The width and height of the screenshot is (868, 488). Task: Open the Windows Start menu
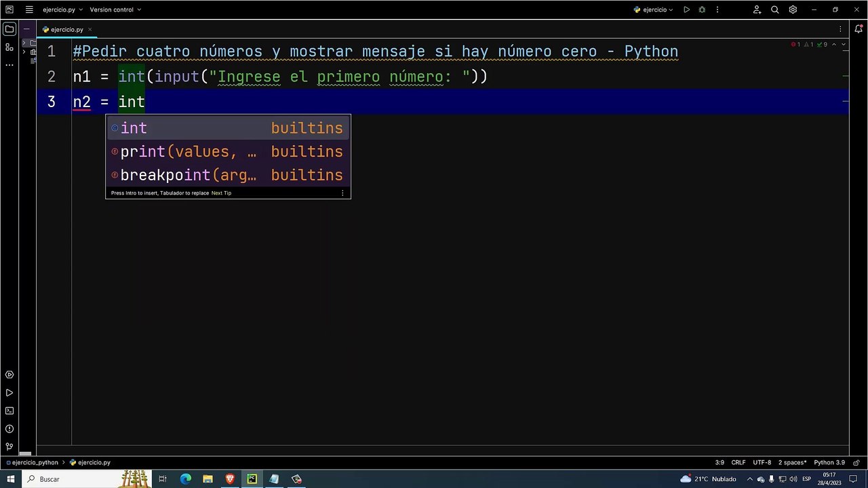pyautogui.click(x=10, y=479)
